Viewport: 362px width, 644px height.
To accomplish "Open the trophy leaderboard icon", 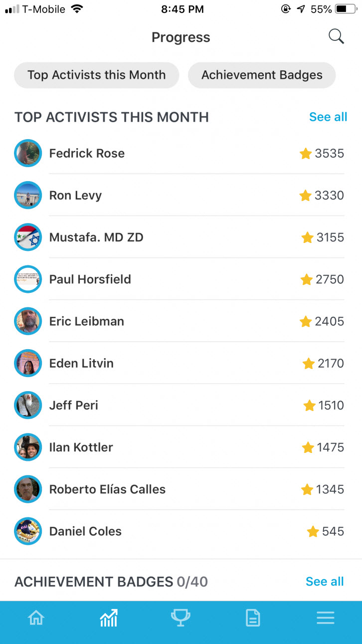I will pos(181,618).
